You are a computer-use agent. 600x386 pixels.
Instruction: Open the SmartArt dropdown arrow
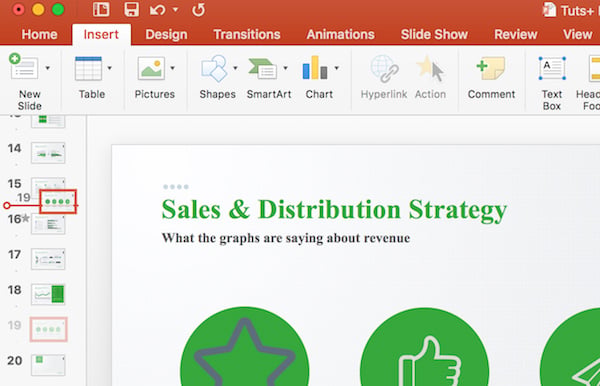pyautogui.click(x=285, y=68)
